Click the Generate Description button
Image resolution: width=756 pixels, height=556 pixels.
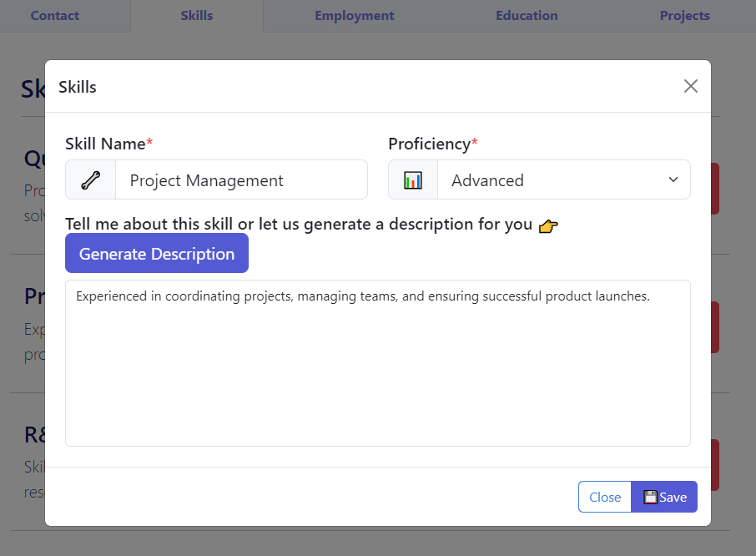pos(156,253)
